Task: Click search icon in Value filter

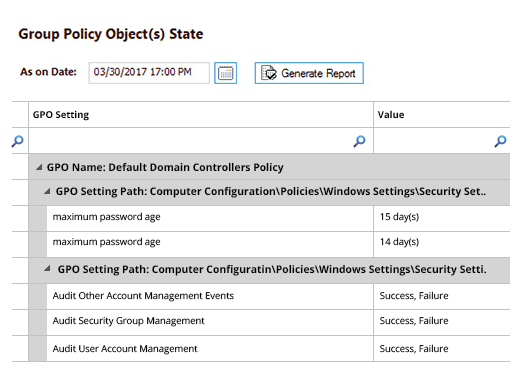Action: tap(500, 141)
